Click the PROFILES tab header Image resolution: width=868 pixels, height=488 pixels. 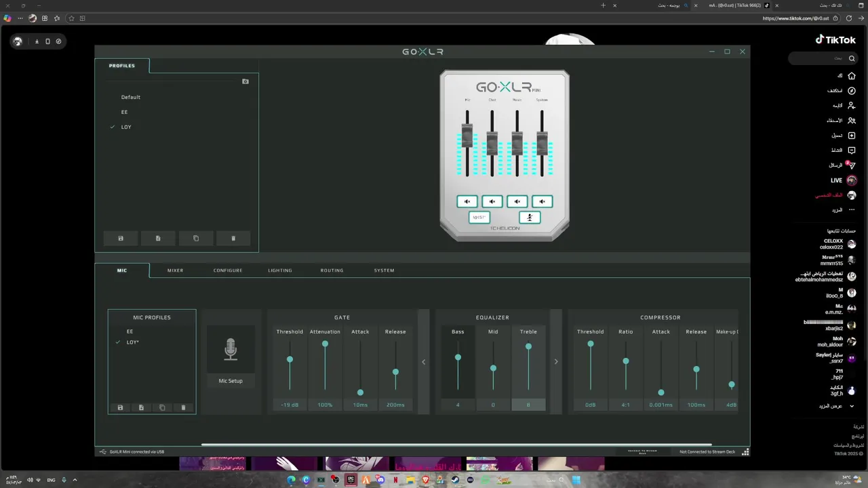point(122,66)
